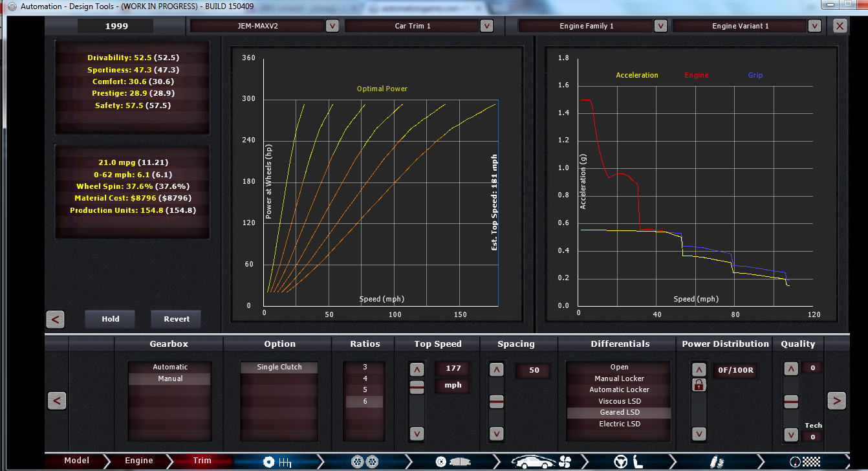
Task: Increase gear spacing with up arrow
Action: [497, 369]
